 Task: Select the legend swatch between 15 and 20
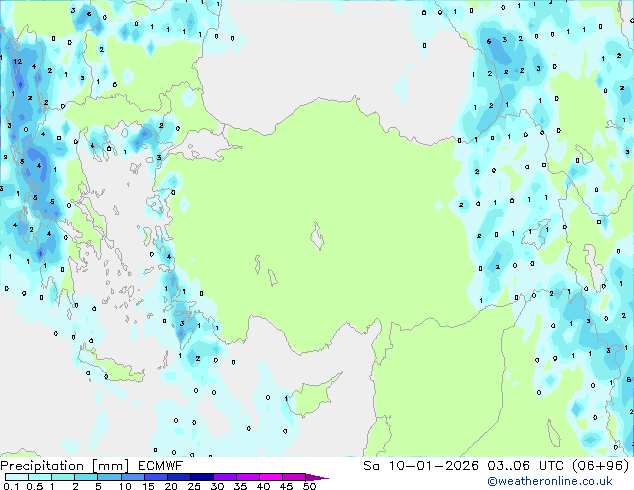tap(155, 477)
